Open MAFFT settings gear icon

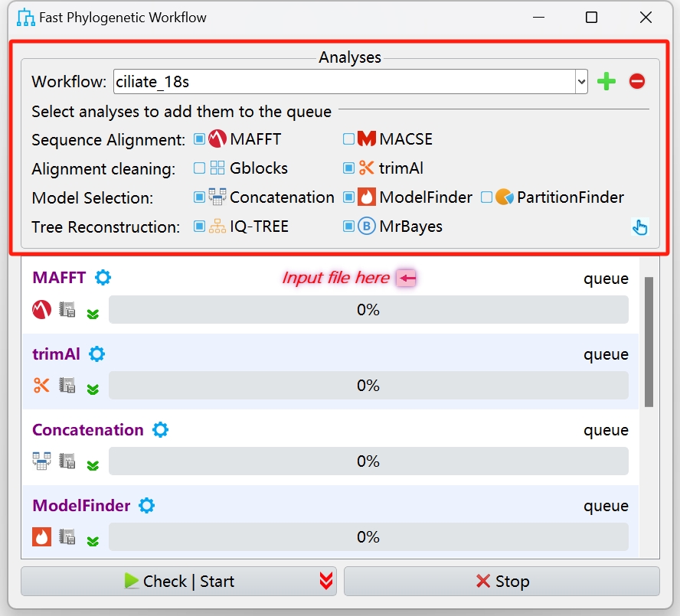coord(103,278)
